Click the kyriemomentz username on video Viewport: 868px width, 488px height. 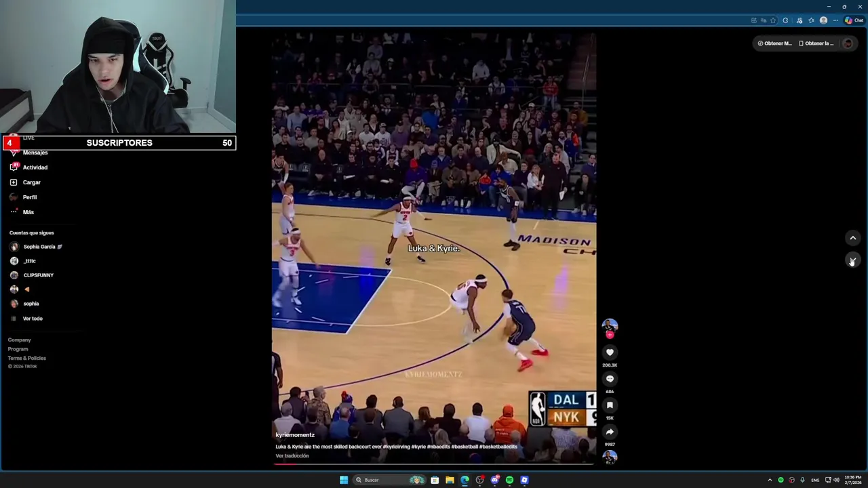pyautogui.click(x=295, y=435)
